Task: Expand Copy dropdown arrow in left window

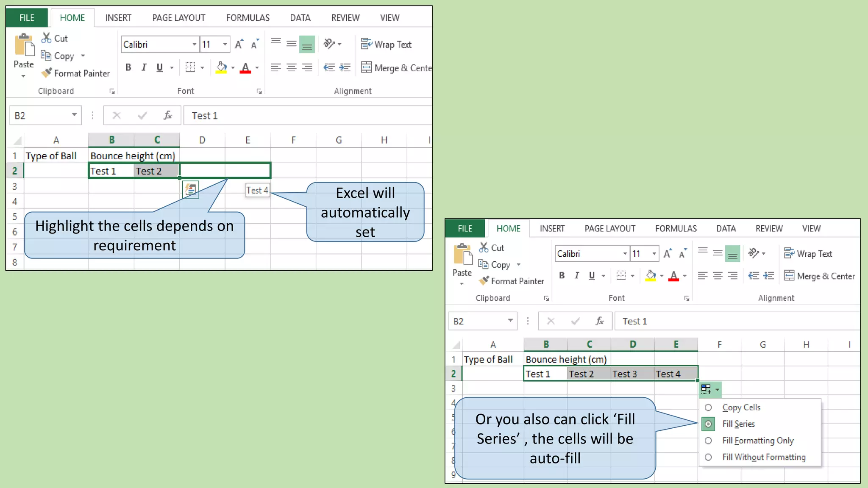Action: click(x=83, y=55)
